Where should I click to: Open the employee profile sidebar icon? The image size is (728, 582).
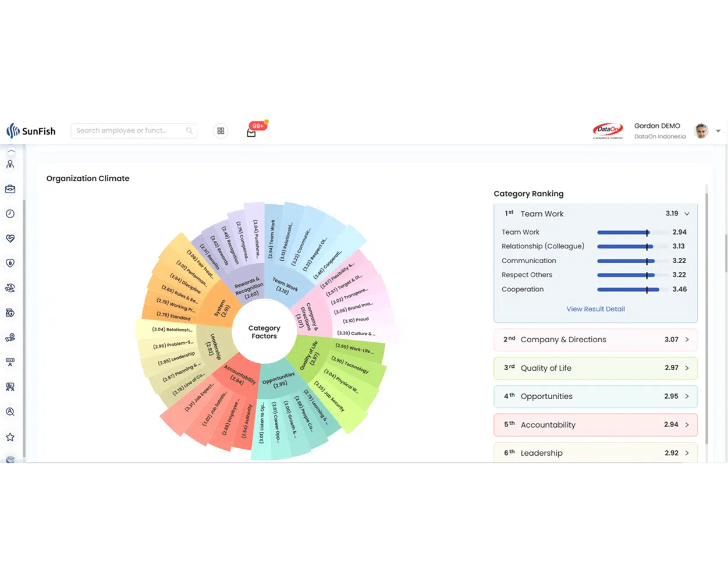point(9,164)
